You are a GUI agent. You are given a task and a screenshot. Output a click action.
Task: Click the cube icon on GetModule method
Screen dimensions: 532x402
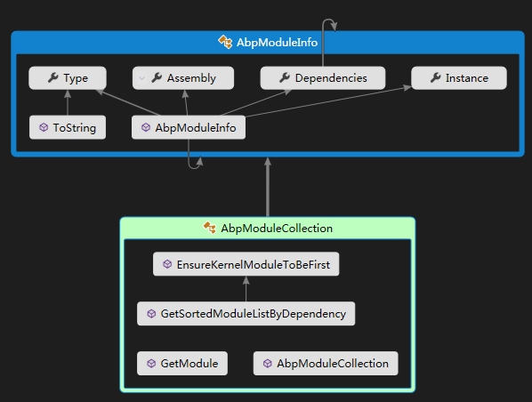point(151,364)
